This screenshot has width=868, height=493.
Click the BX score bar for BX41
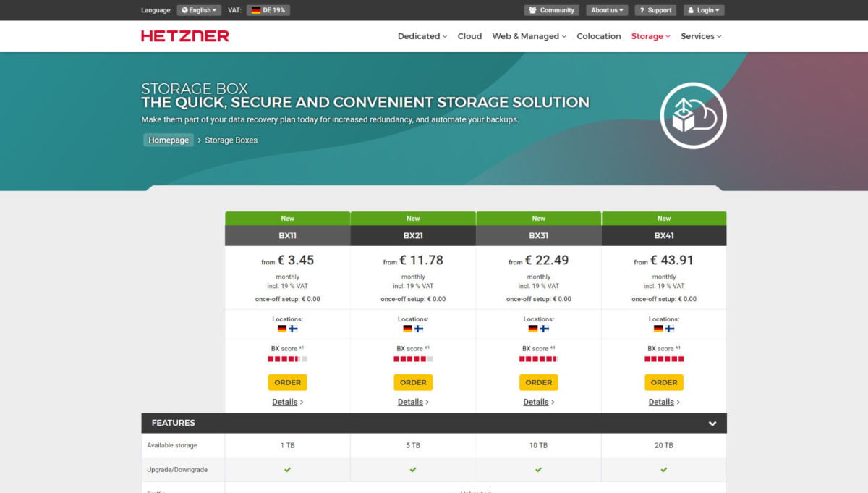(664, 359)
